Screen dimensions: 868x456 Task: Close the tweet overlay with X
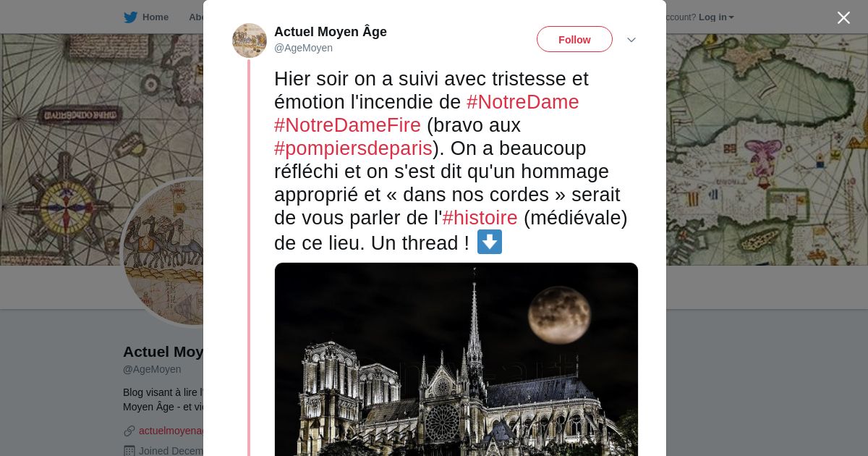point(843,18)
